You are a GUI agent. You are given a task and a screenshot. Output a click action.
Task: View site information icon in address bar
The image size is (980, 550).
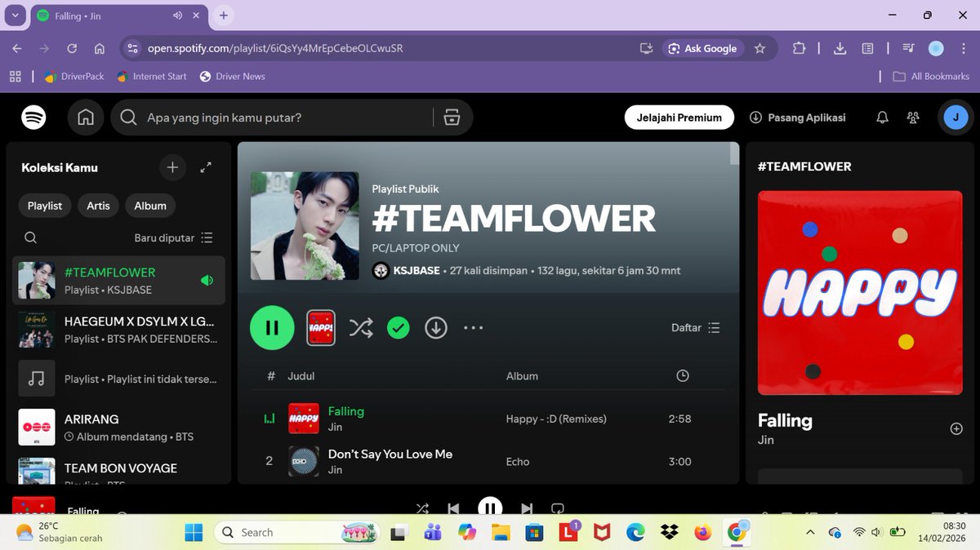tap(132, 48)
